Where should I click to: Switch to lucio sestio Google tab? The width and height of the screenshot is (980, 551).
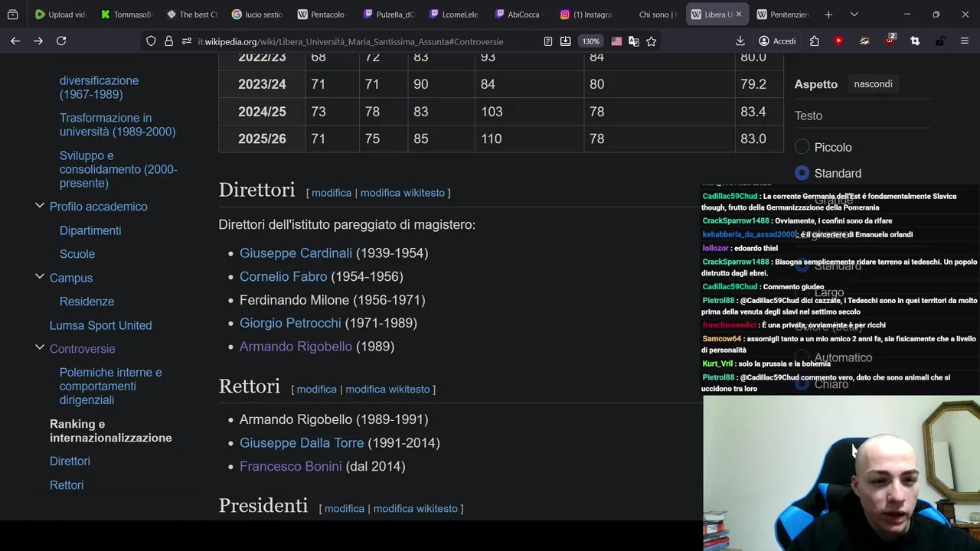click(x=258, y=15)
